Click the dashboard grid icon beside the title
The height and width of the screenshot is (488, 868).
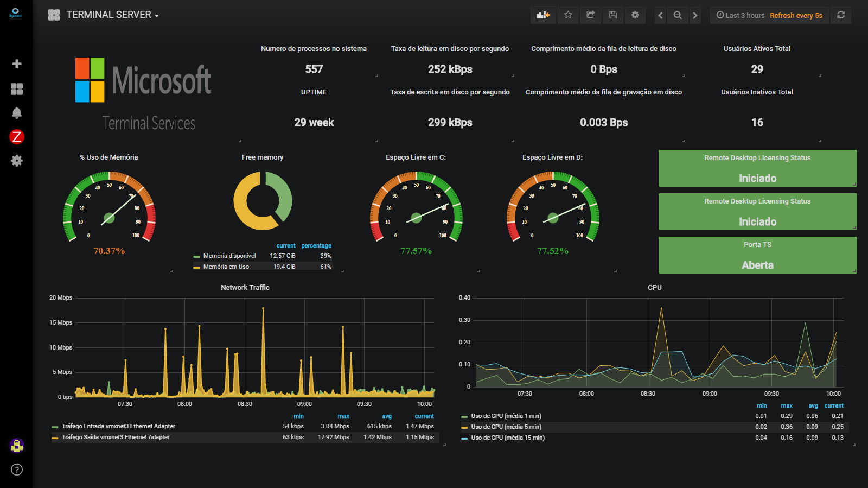[54, 15]
